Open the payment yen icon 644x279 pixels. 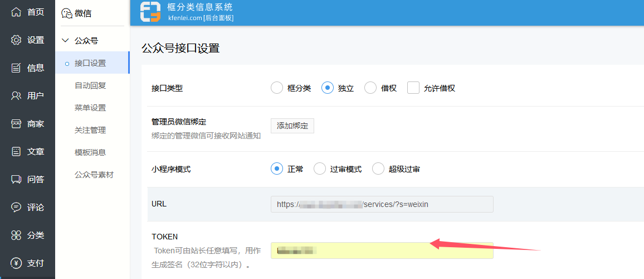click(17, 263)
